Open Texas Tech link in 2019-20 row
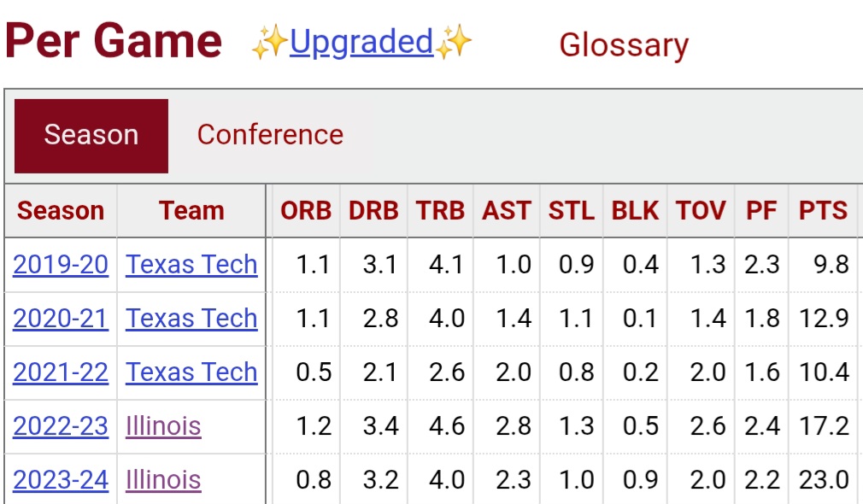 [x=191, y=265]
